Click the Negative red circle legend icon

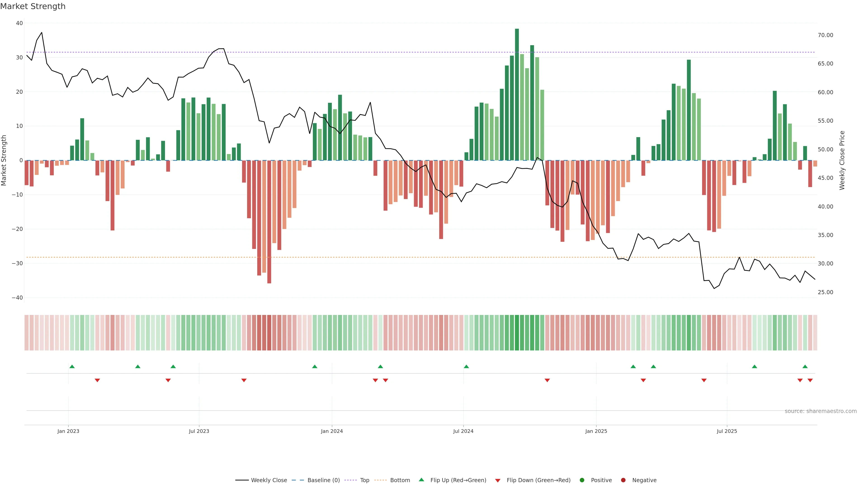point(623,480)
